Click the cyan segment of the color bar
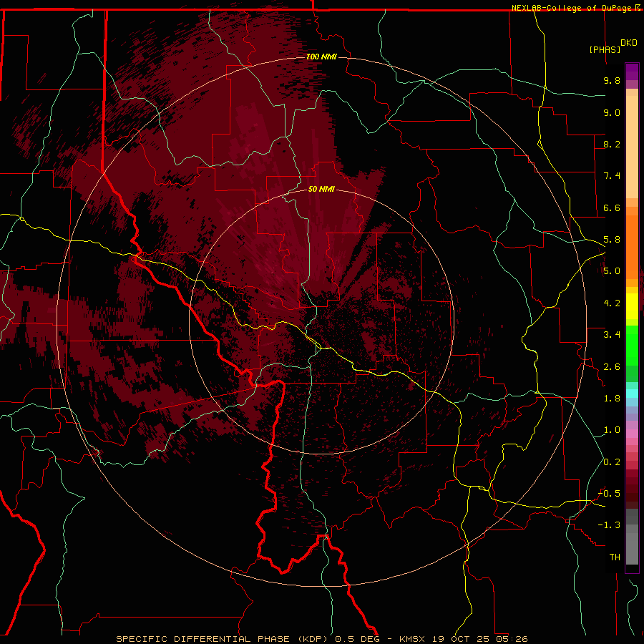644x644 pixels. tap(632, 394)
